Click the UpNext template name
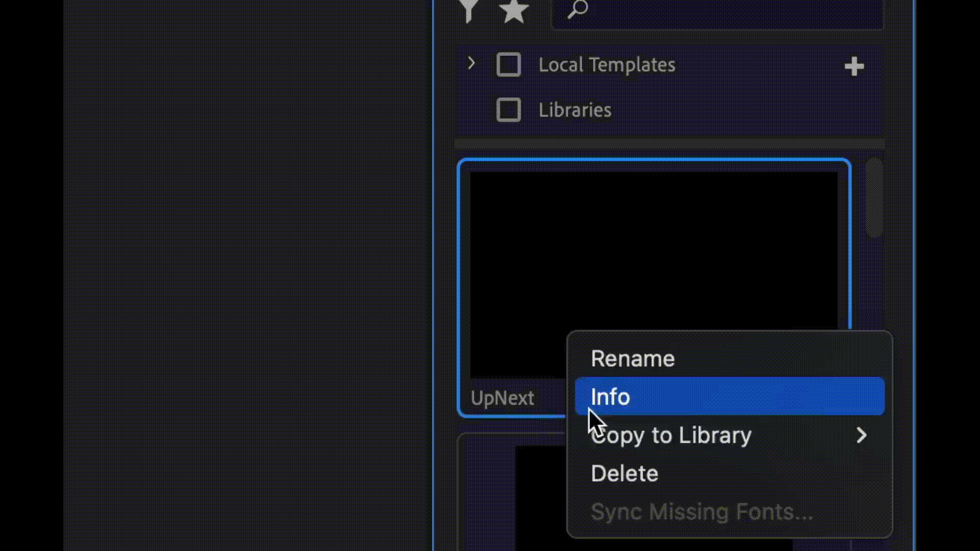Screen dimensions: 980x551 (x=502, y=398)
